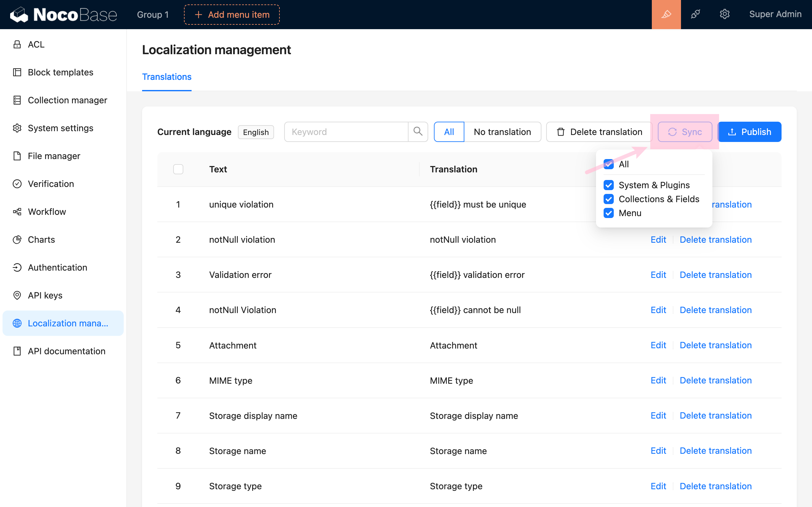Go to API keys page
The width and height of the screenshot is (812, 507).
coord(45,295)
